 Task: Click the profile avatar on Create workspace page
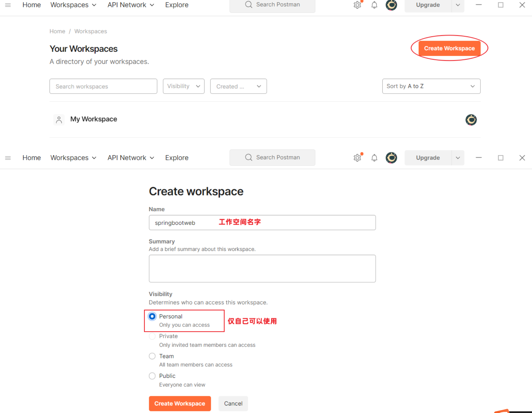click(391, 158)
